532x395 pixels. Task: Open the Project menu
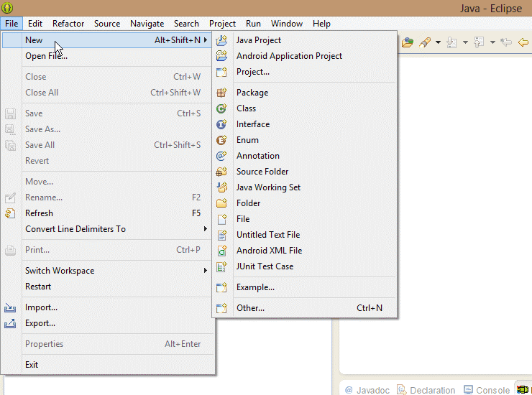point(222,24)
